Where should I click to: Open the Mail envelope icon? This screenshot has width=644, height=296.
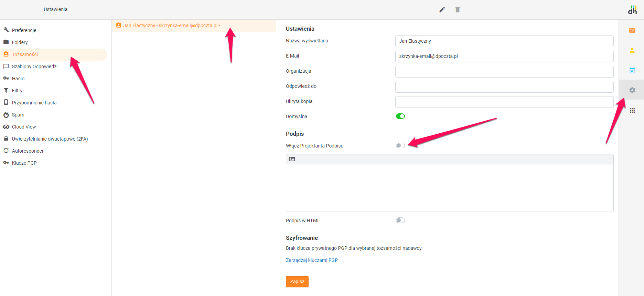(632, 30)
